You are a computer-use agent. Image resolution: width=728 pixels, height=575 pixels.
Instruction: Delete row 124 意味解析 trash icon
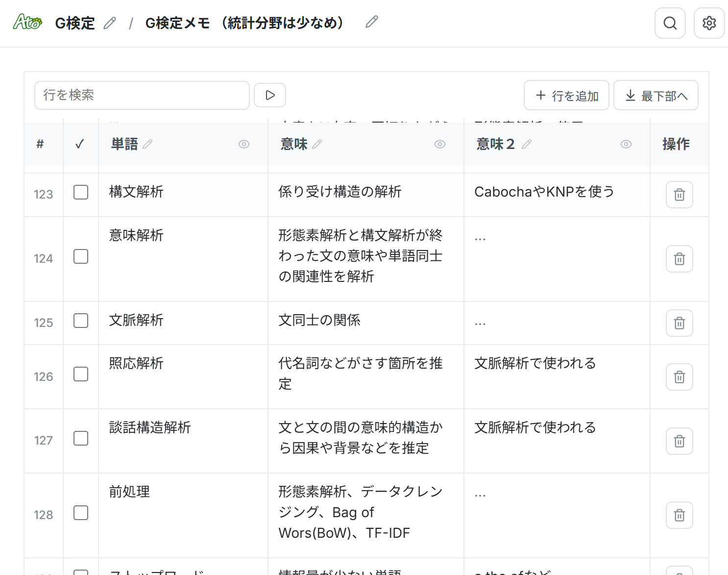click(679, 259)
